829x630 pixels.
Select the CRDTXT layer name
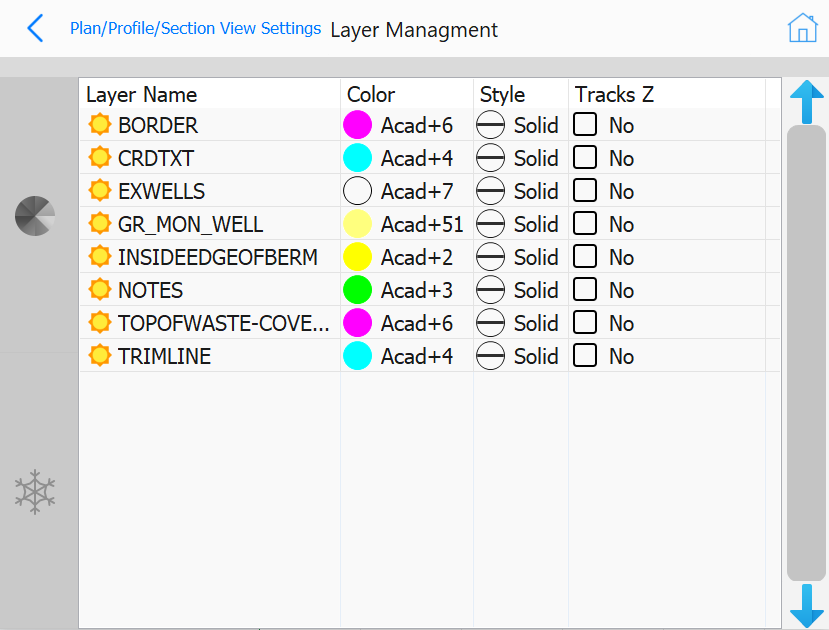(156, 158)
